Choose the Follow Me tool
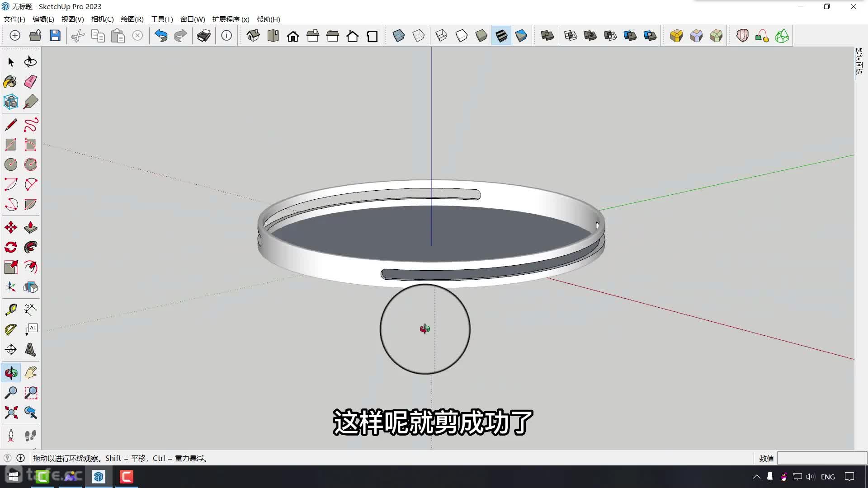The height and width of the screenshot is (488, 868). pyautogui.click(x=30, y=247)
